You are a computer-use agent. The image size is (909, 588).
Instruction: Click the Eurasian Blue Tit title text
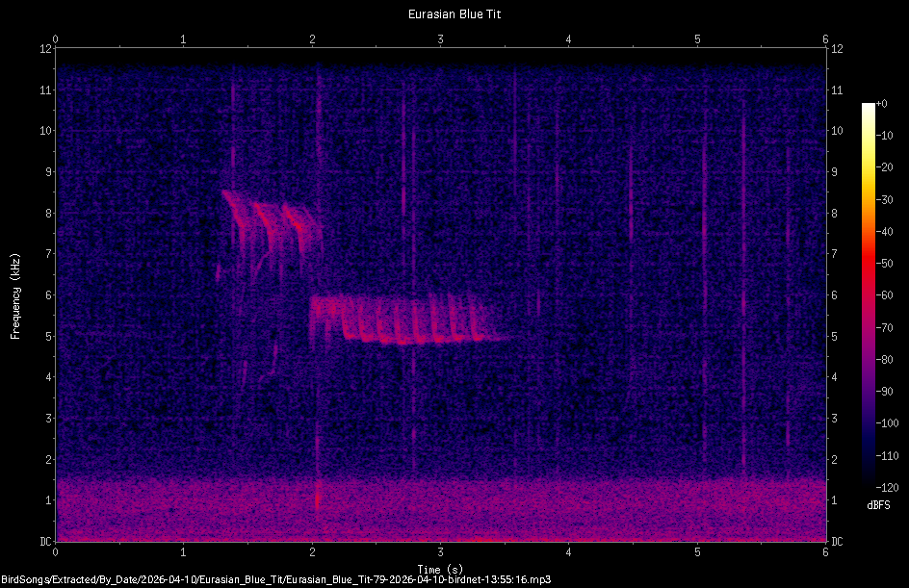tap(454, 13)
